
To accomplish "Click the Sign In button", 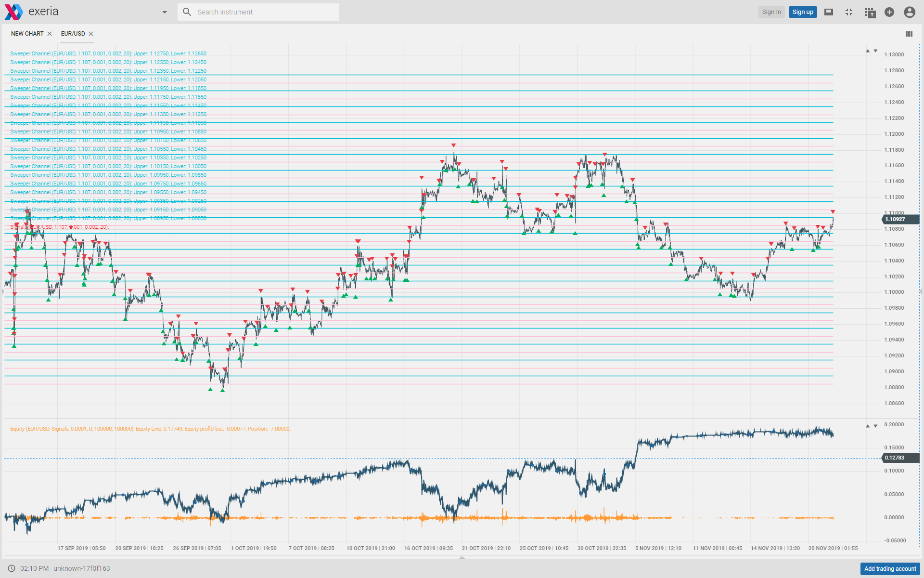I will click(x=771, y=12).
